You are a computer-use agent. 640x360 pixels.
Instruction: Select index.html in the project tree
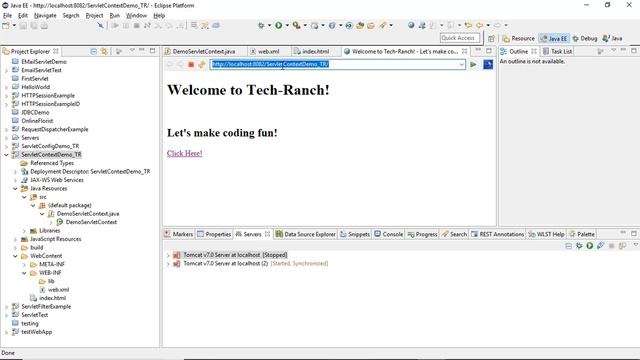(52, 298)
